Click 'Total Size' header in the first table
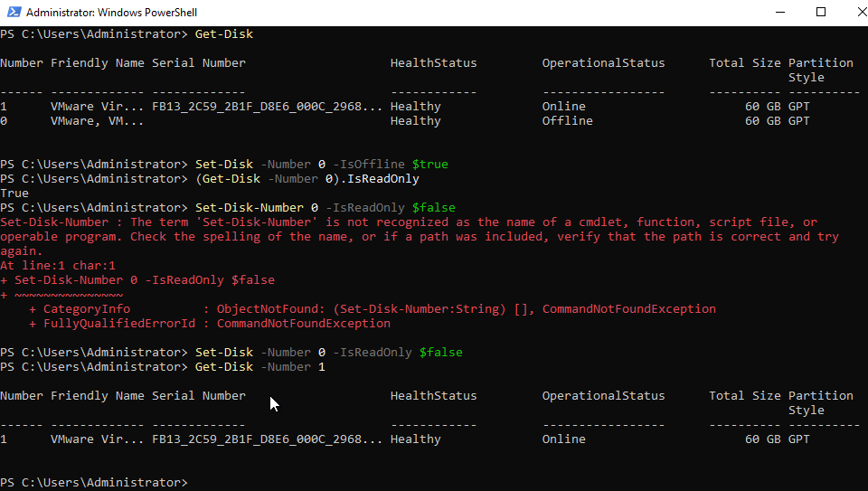 (x=744, y=63)
